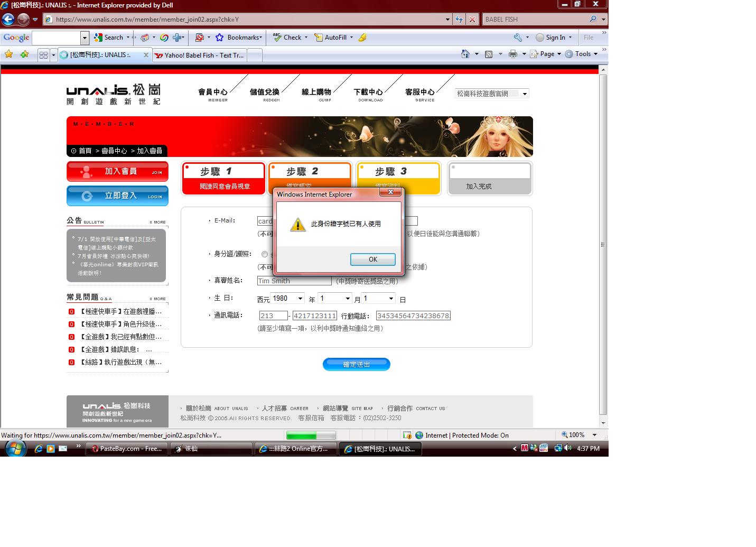Click the RSS Feeds icon
756x547 pixels.
click(x=489, y=54)
